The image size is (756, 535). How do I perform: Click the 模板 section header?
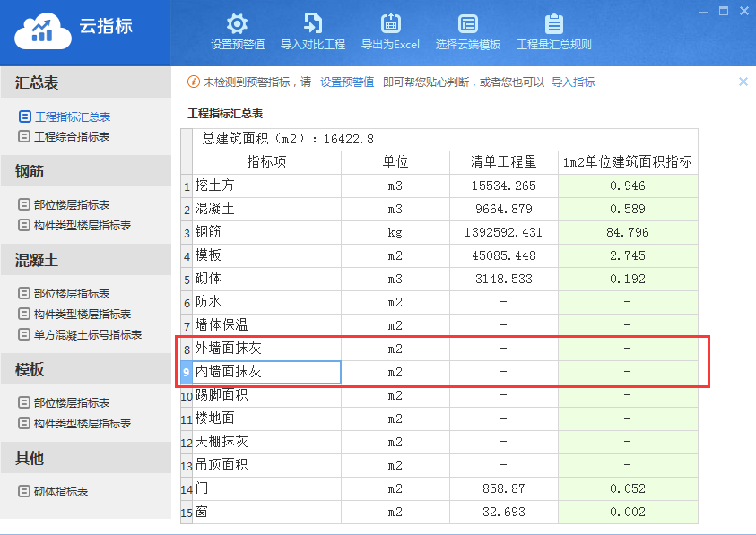86,369
